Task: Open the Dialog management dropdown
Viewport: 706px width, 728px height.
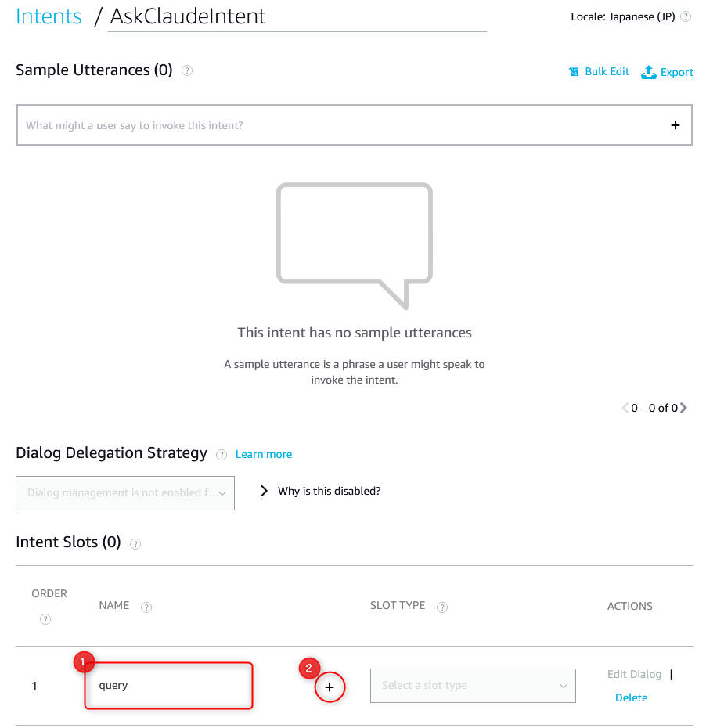Action: point(124,493)
